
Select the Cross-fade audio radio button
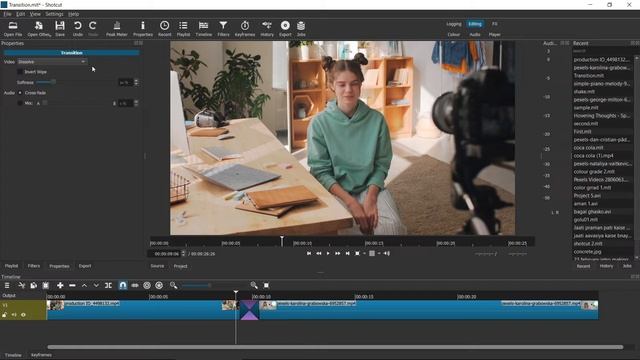[x=20, y=93]
